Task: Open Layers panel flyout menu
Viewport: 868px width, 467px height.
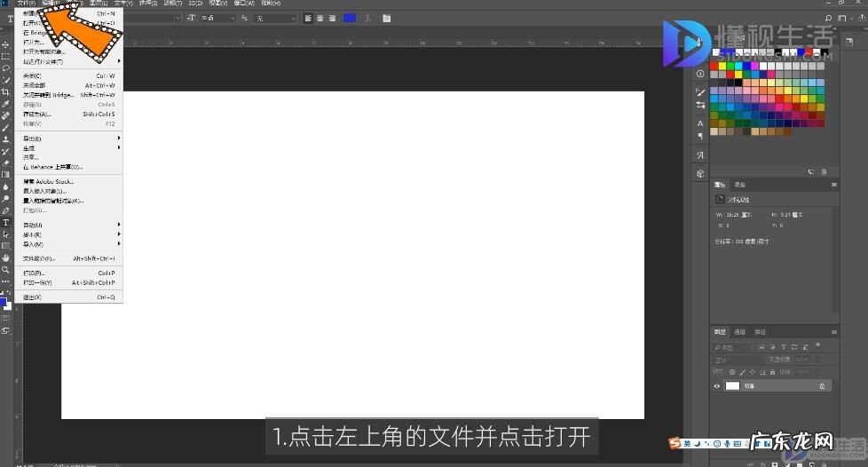Action: 833,332
